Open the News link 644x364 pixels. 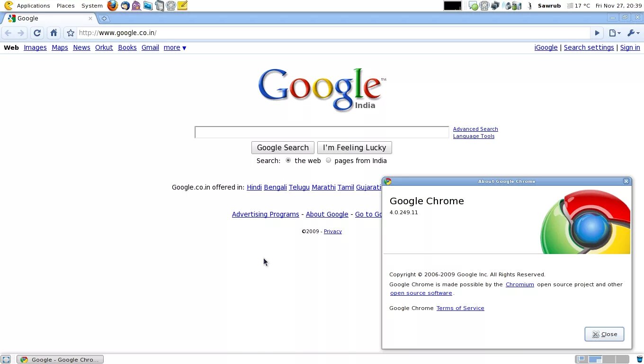(x=81, y=47)
